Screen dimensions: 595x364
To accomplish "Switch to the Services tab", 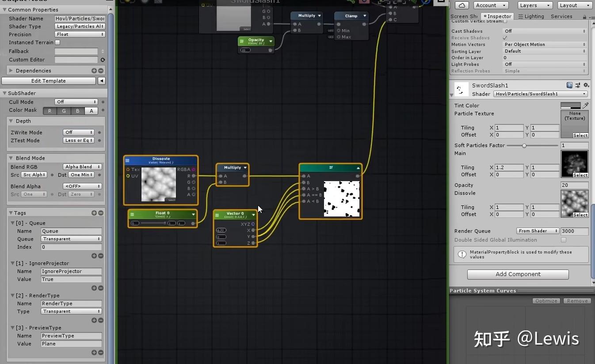I will 561,16.
